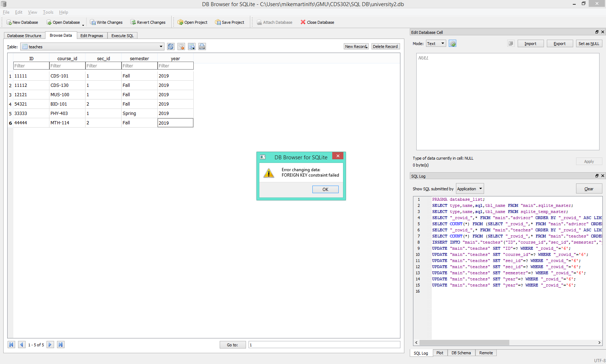Viewport: 606px width, 364px height.
Task: Go to the next record page
Action: [x=50, y=345]
